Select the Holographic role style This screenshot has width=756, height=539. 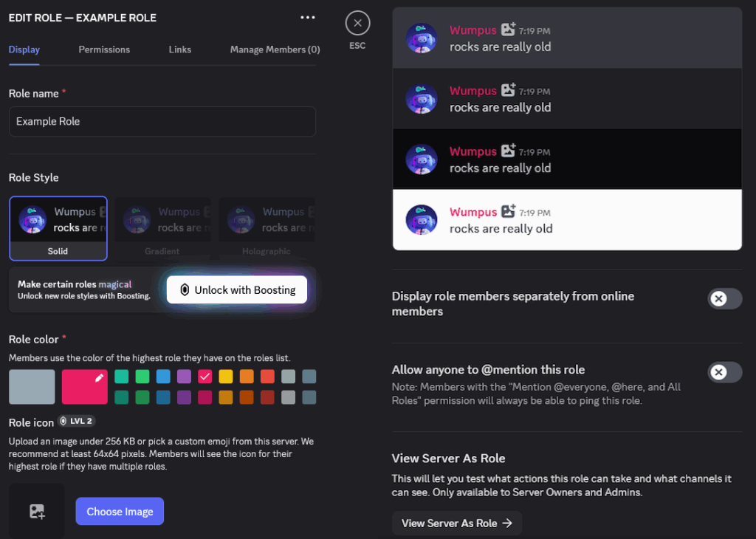point(267,228)
